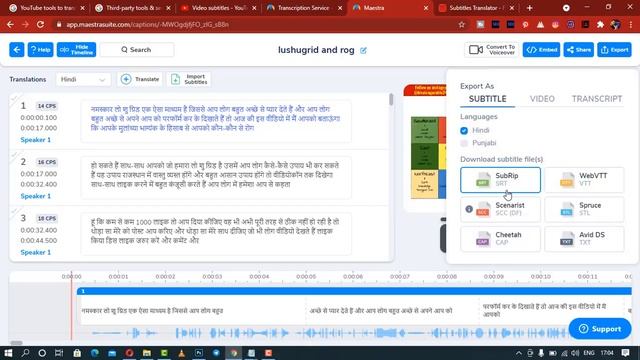Switch to the TRANSCRIPT tab
Screen dimensions: 640x360
point(597,99)
